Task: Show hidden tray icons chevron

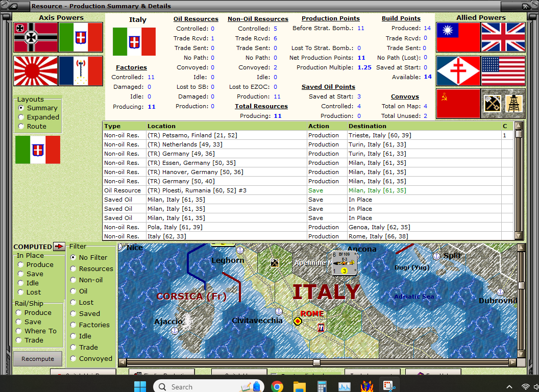Action: click(x=509, y=387)
